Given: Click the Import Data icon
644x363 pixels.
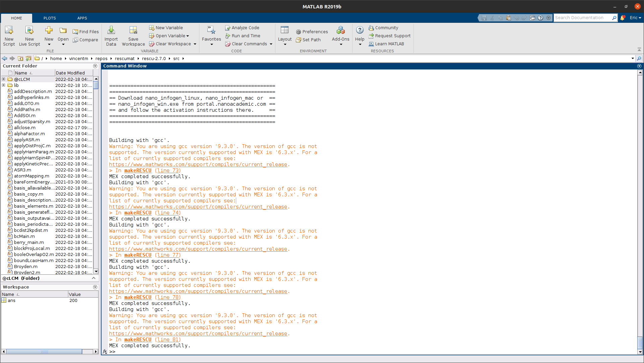Looking at the screenshot, I should click(111, 31).
